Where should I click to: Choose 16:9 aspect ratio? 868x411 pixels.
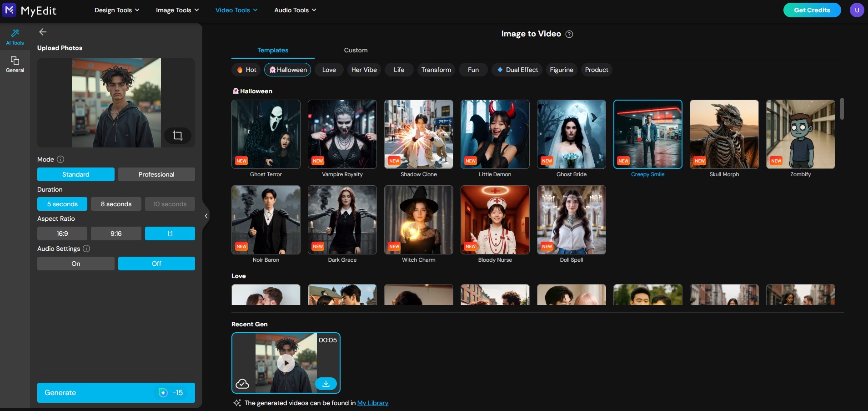pos(62,233)
